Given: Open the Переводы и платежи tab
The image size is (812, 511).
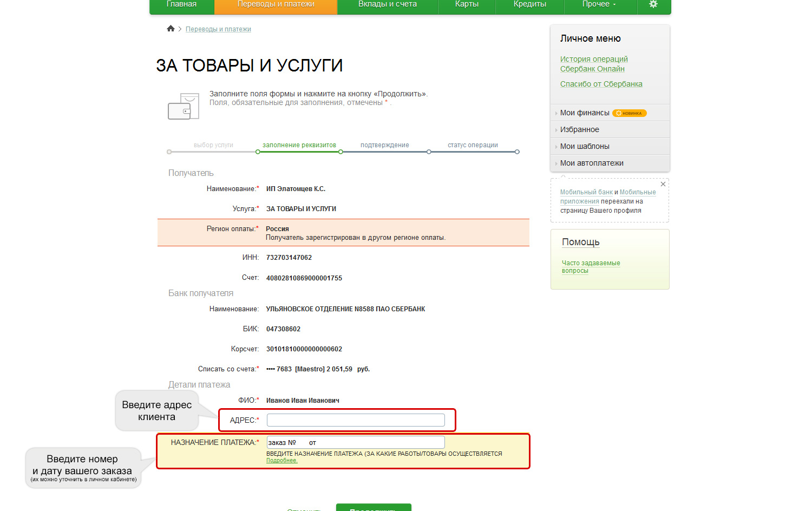Looking at the screenshot, I should pos(276,4).
